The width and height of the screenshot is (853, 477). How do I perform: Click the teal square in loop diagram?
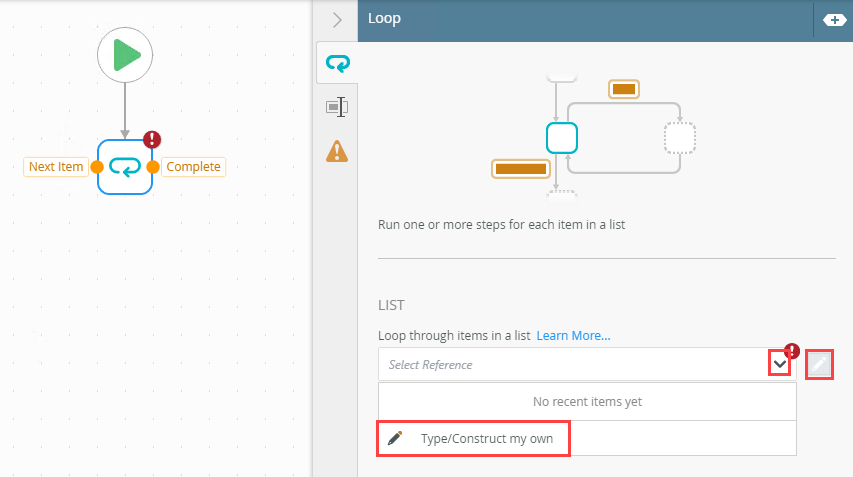point(562,137)
